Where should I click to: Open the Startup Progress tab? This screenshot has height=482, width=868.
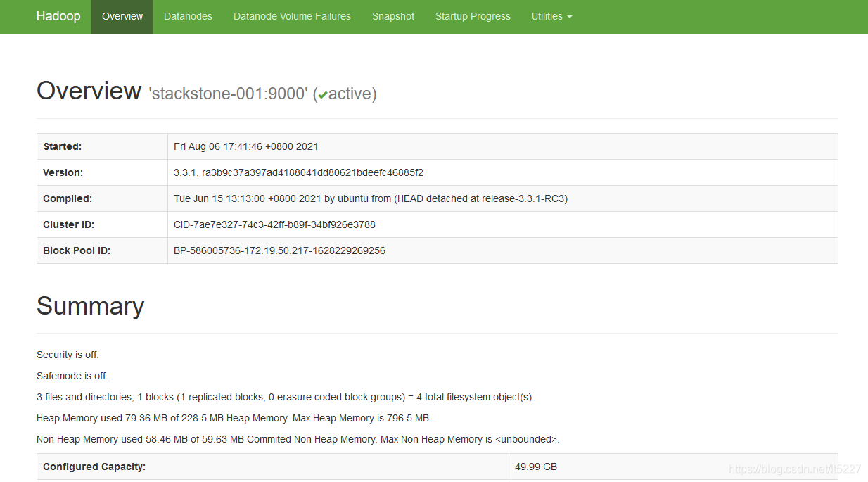(x=473, y=16)
